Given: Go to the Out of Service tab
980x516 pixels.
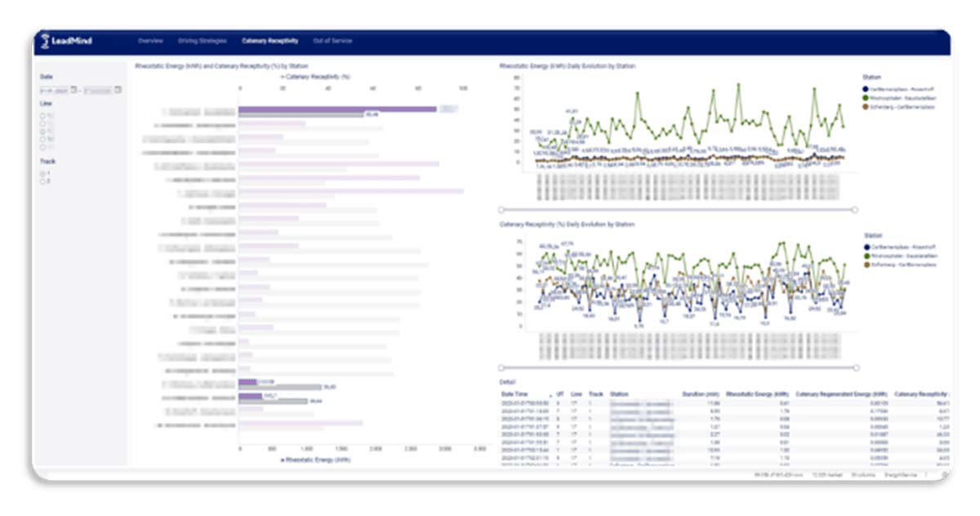Looking at the screenshot, I should coord(332,41).
